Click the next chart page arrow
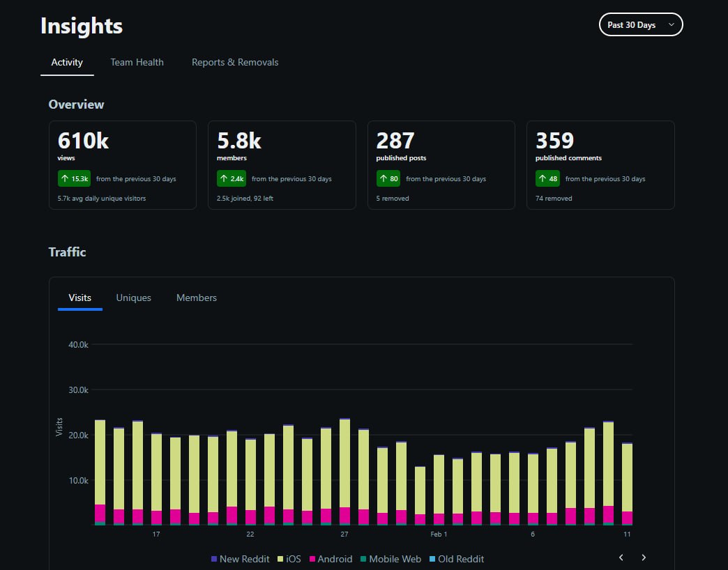 pos(644,557)
